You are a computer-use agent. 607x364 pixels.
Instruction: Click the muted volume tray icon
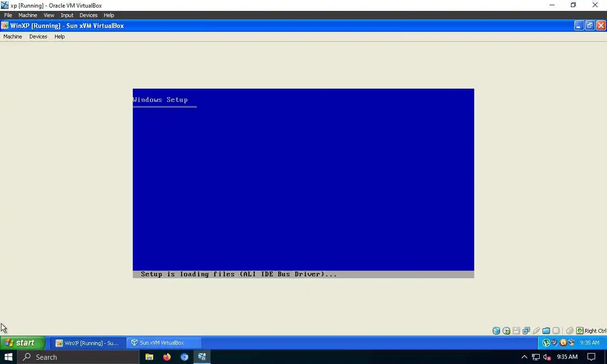pyautogui.click(x=547, y=357)
